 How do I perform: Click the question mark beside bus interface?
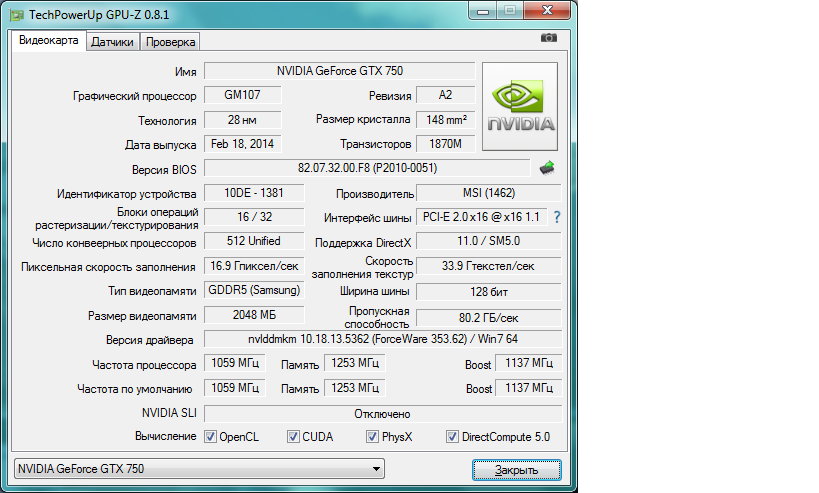[x=557, y=217]
